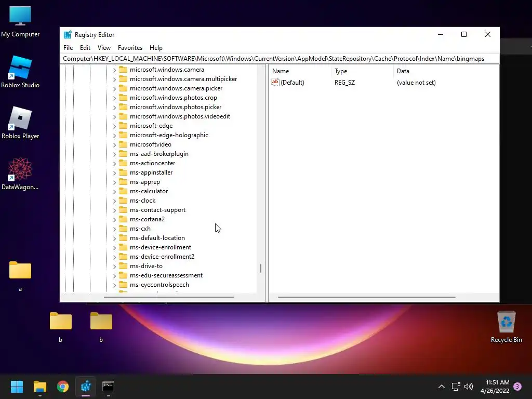This screenshot has height=399, width=532.
Task: Select the ms-contact-support folder icon
Action: tap(123, 210)
